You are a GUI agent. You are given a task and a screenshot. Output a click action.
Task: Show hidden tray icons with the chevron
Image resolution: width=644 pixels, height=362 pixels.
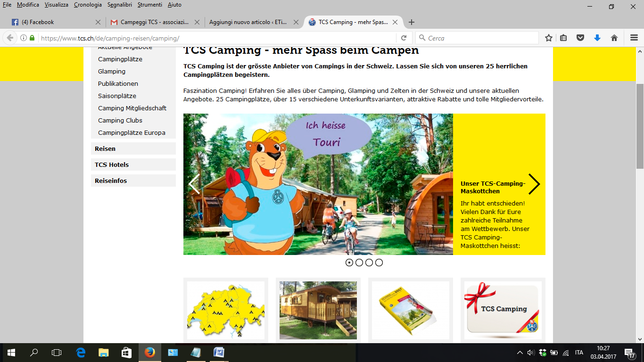click(520, 353)
